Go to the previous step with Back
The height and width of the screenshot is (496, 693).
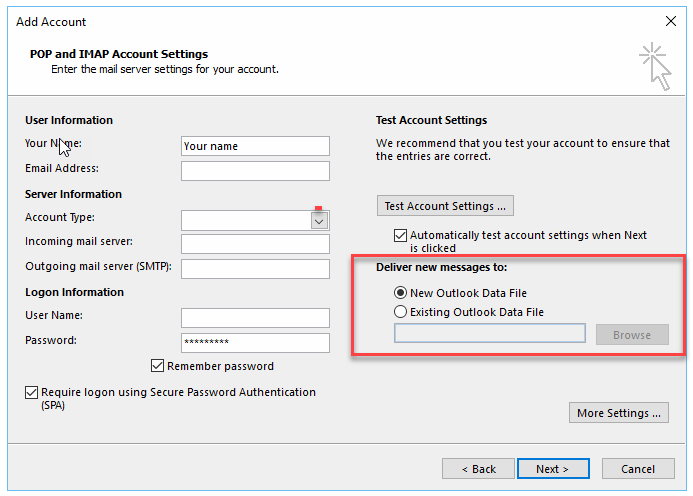click(x=478, y=469)
